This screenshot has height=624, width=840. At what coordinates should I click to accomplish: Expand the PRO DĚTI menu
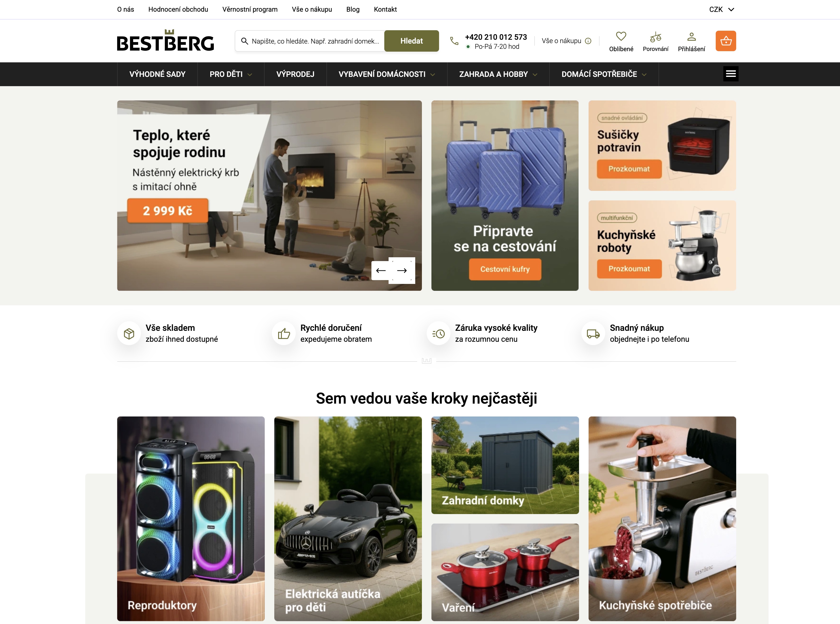[230, 74]
